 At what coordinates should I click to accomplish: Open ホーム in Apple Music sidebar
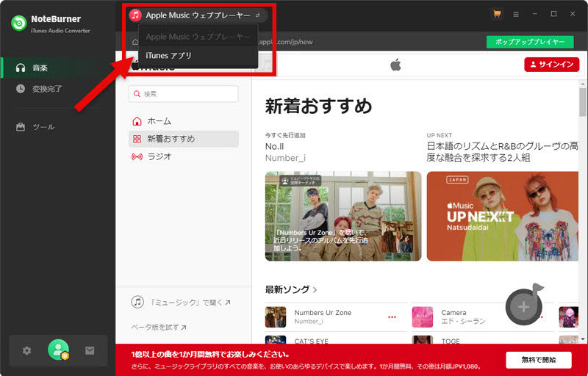[183, 121]
